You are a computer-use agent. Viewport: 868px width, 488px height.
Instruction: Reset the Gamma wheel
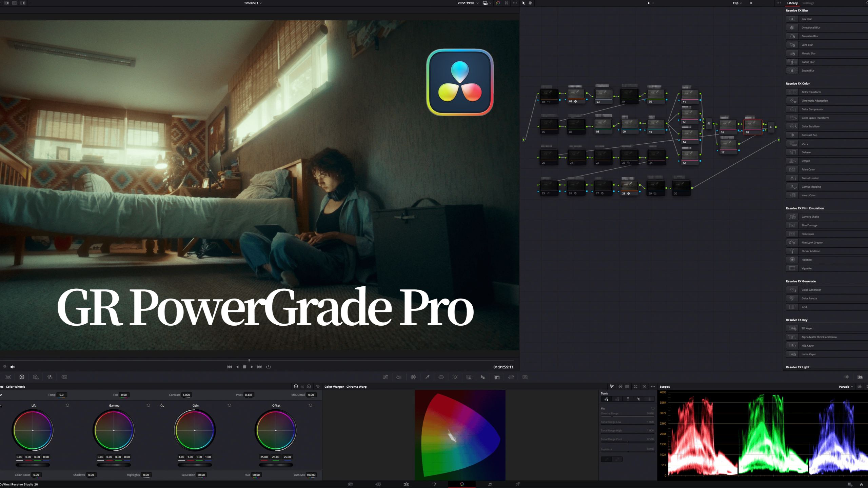[148, 405]
